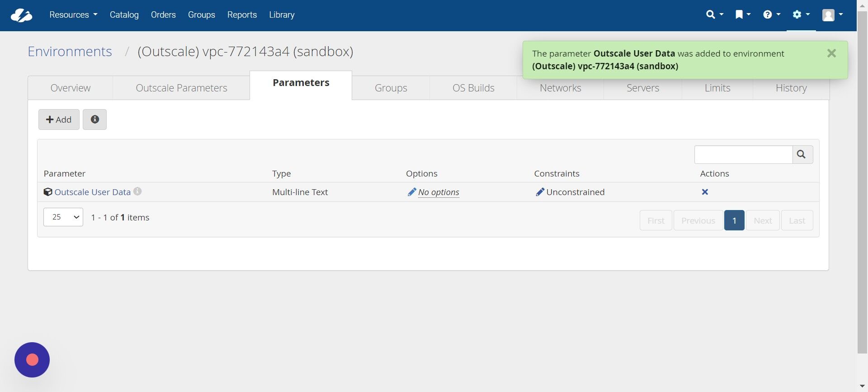
Task: Switch to the Overview tab
Action: [71, 88]
